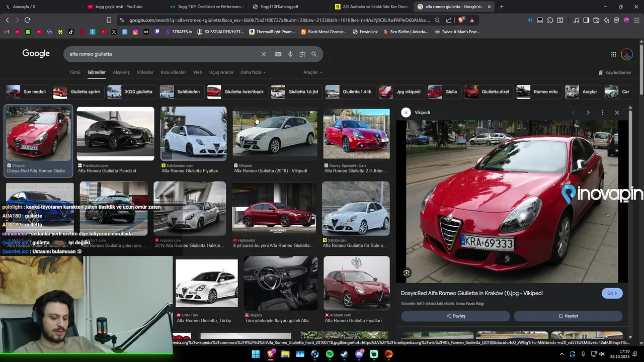644x362 pixels.
Task: Reload the page with the refresh icon
Action: click(27, 20)
